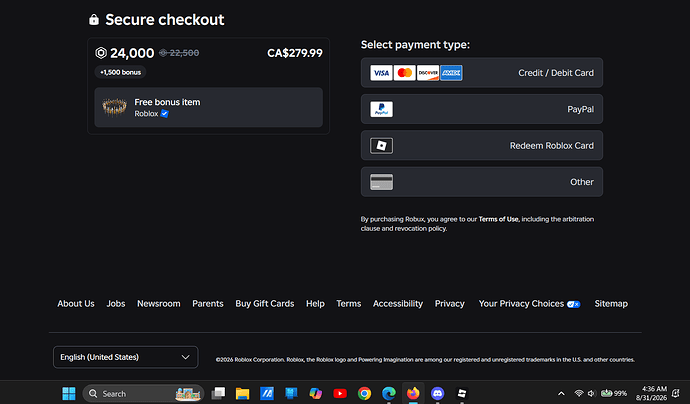Click the privacy choices toggle icon
This screenshot has width=690, height=404.
573,304
